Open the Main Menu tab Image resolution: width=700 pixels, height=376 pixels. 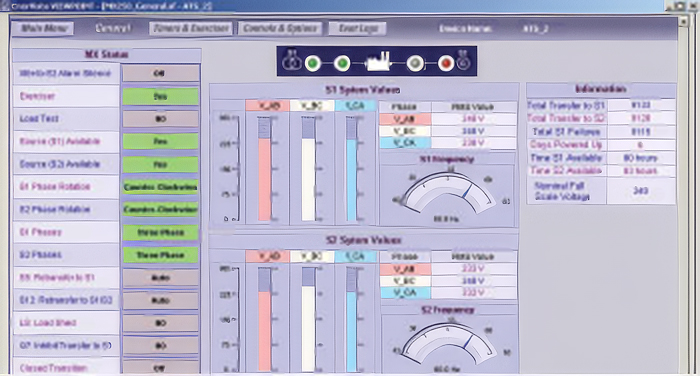point(43,29)
